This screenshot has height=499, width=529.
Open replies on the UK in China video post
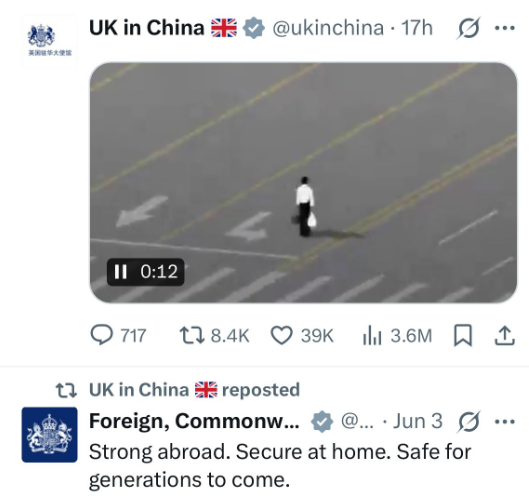point(118,336)
